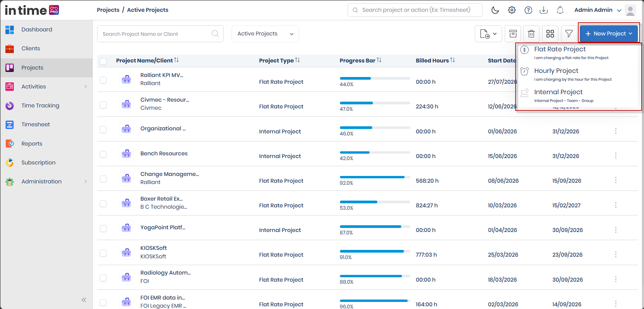Go to Dashboard in sidebar
The image size is (644, 309).
(47, 30)
